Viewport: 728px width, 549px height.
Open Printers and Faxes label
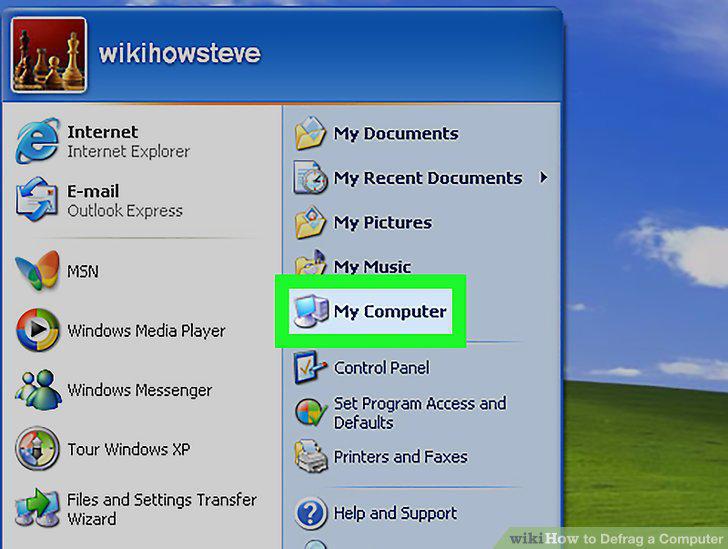click(x=401, y=457)
